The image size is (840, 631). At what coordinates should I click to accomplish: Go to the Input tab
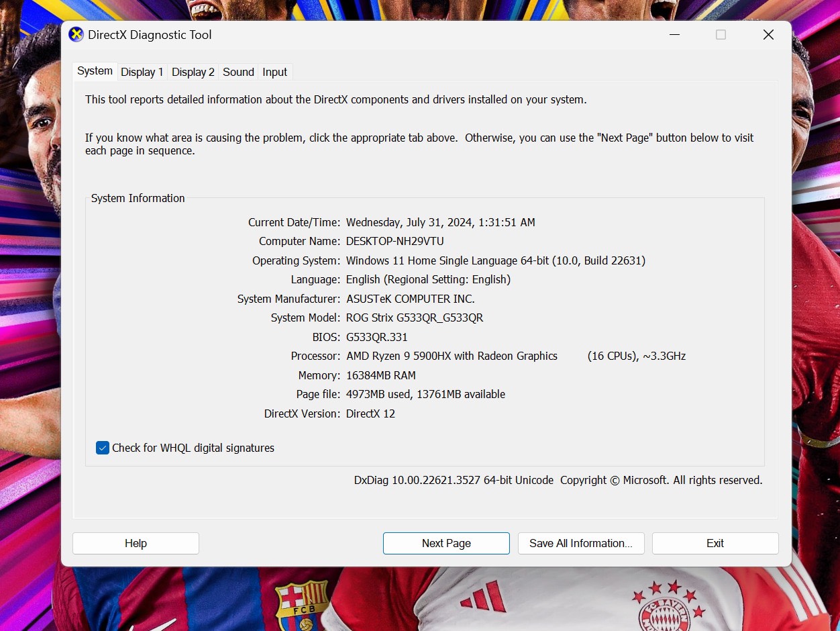coord(275,72)
